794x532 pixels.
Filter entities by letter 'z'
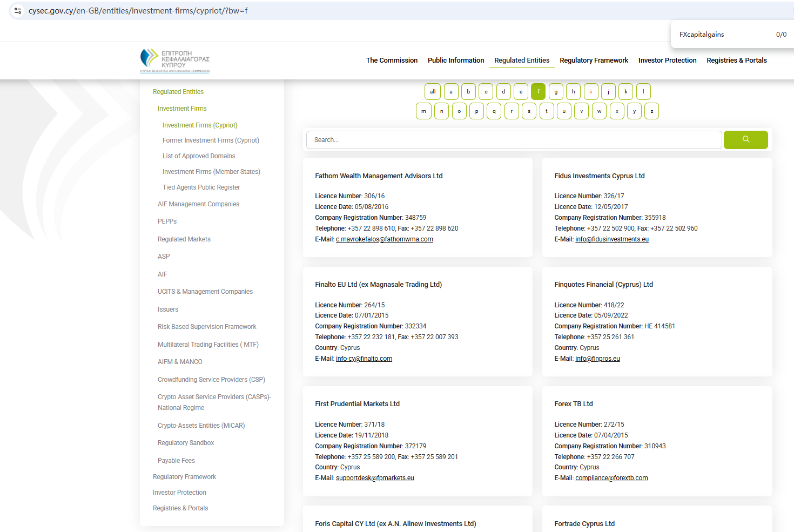(651, 111)
